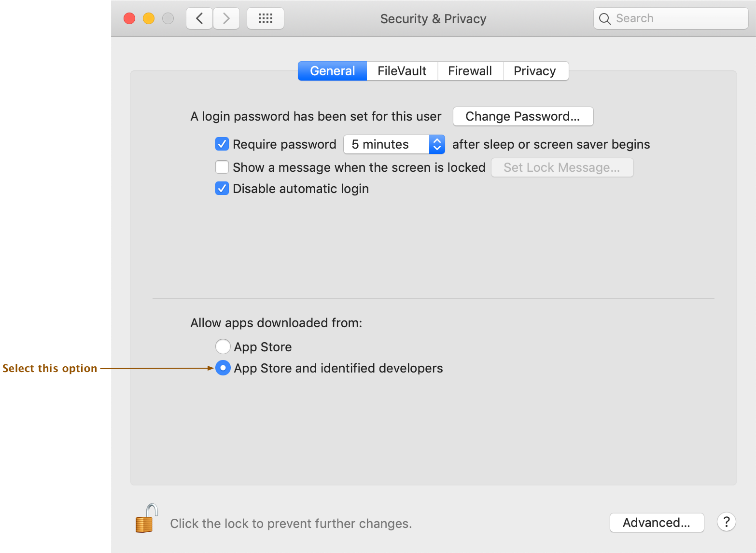Open the Privacy tab
Screen dimensions: 756x553
pyautogui.click(x=535, y=71)
